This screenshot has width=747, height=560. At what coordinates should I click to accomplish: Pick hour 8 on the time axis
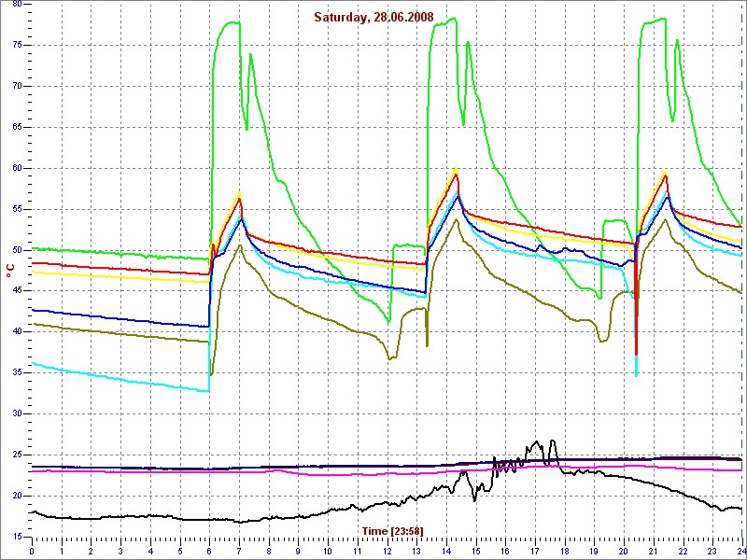click(269, 551)
